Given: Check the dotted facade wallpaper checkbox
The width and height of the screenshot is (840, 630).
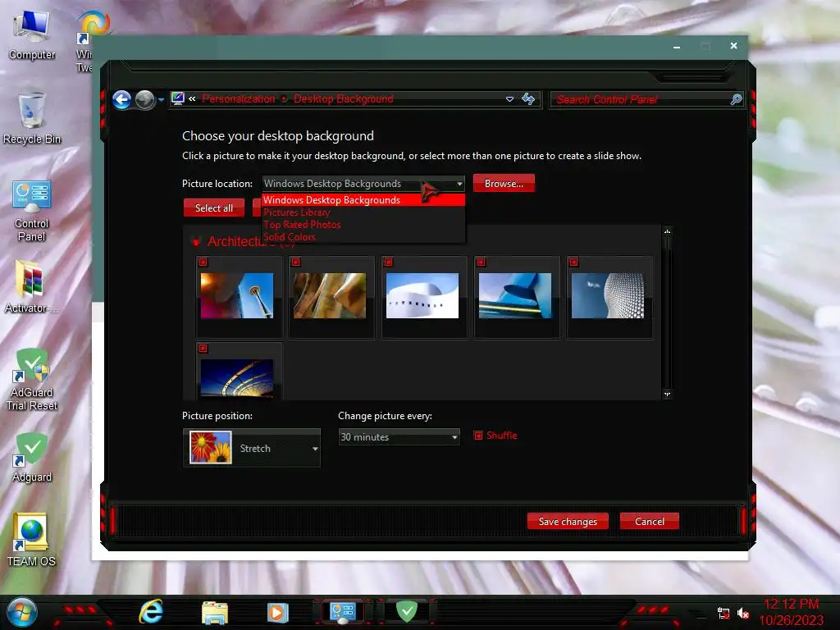Looking at the screenshot, I should point(573,262).
